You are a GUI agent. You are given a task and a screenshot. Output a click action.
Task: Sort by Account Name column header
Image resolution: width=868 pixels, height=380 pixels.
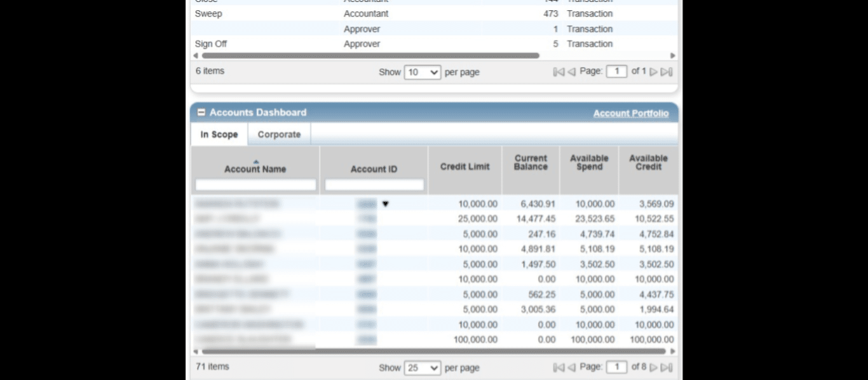[x=255, y=169]
